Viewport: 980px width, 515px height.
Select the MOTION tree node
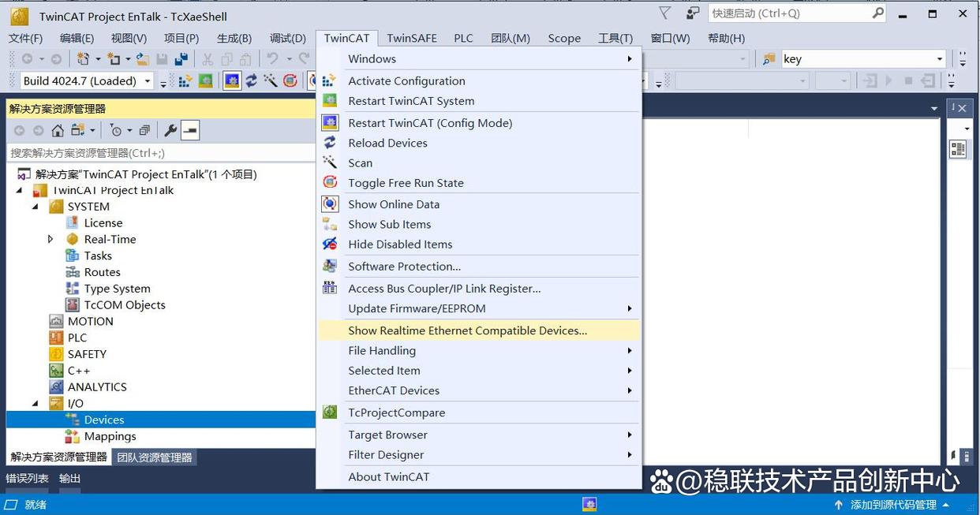pos(91,321)
